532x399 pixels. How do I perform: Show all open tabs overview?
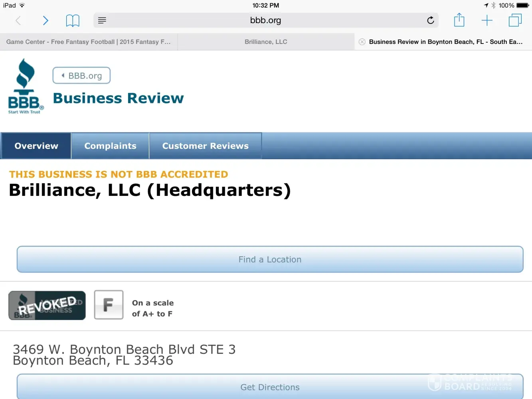(515, 20)
